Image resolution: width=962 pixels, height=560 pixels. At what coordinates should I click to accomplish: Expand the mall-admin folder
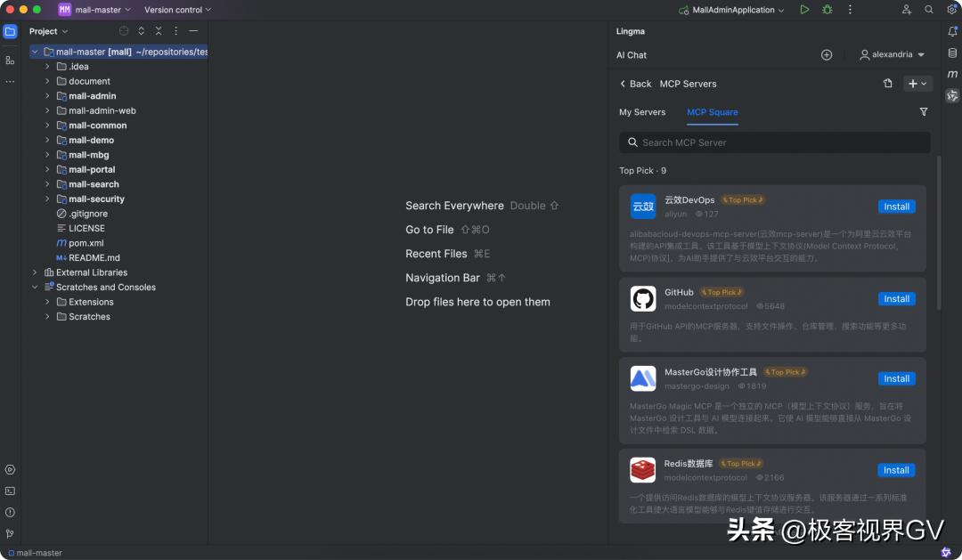pos(46,95)
